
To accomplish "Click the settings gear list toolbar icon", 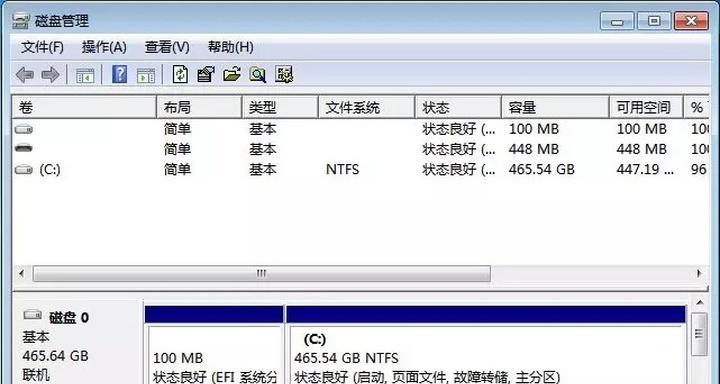I will tap(284, 74).
